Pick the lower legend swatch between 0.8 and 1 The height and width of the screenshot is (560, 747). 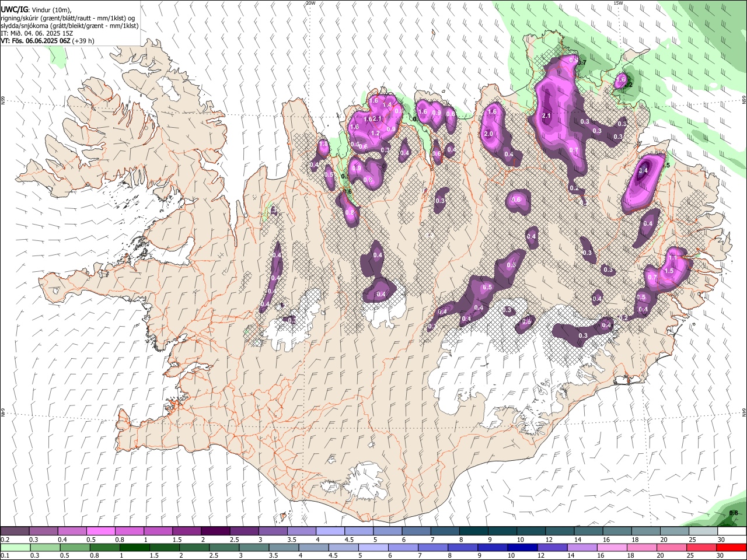104,547
